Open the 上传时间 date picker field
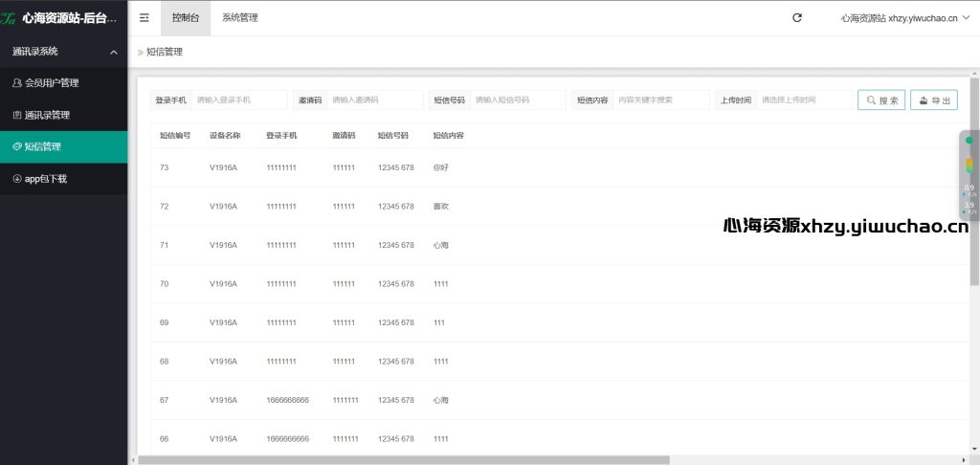Viewport: 980px width, 465px height. point(804,100)
